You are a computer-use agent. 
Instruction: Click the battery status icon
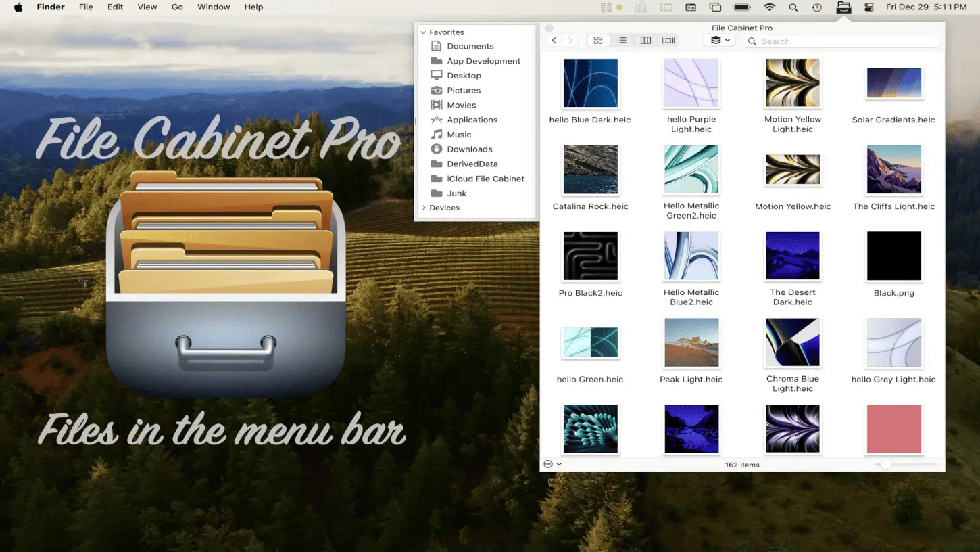pyautogui.click(x=742, y=7)
